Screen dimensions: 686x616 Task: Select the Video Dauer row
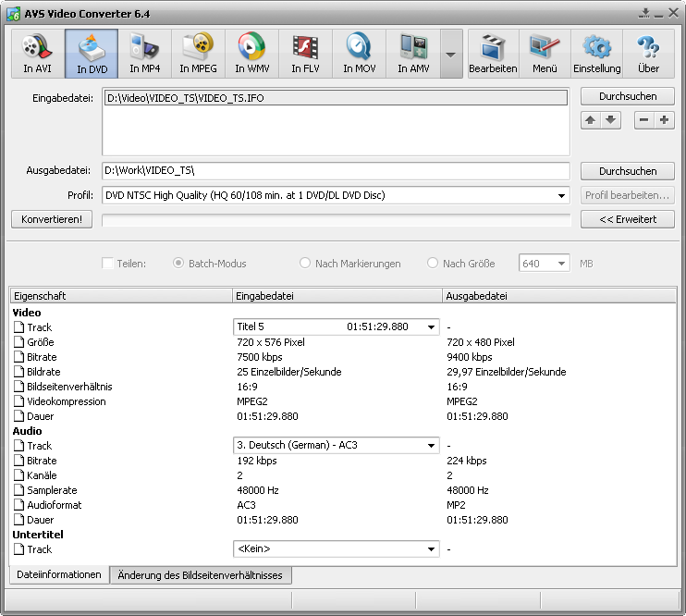click(344, 416)
